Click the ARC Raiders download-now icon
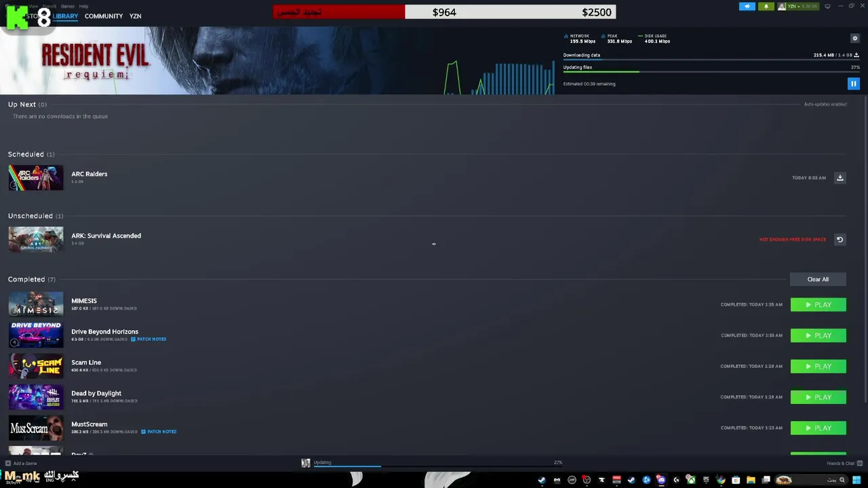The image size is (868, 488). point(840,178)
